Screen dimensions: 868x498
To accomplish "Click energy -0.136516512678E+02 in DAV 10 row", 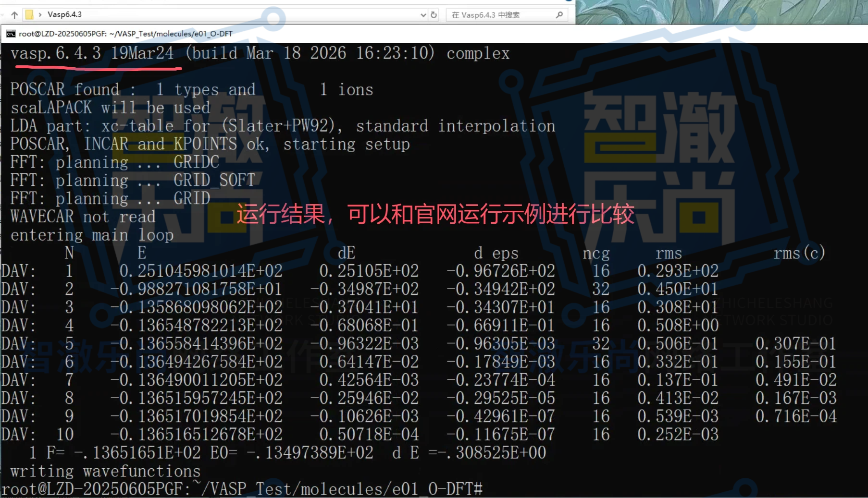I will [x=197, y=435].
